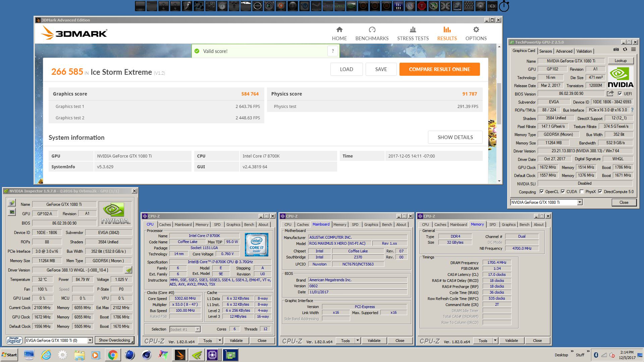Refresh GPU-Z data with the refresh icon
Viewport: 644px width, 362px height.
(x=625, y=50)
